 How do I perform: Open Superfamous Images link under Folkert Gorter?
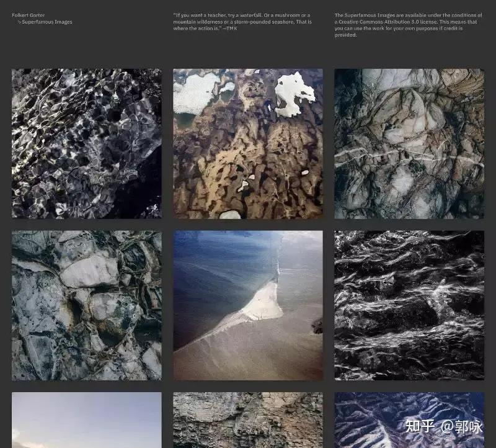coord(47,22)
